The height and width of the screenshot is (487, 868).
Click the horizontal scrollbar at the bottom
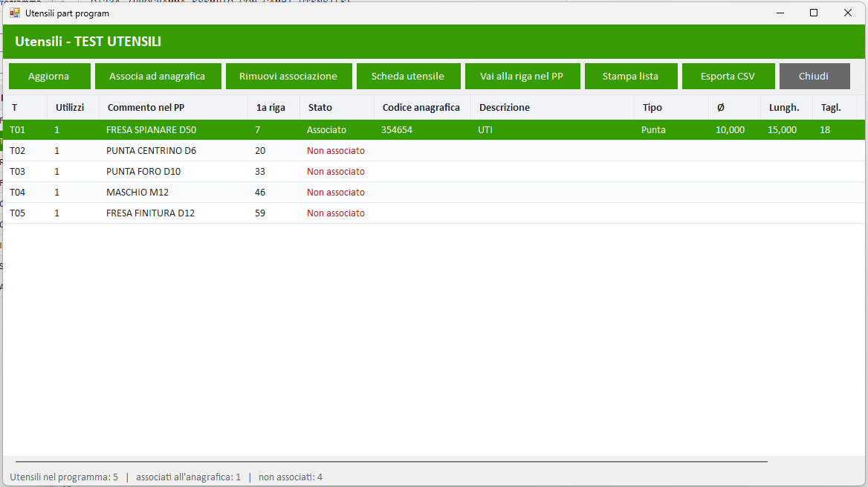[392, 461]
